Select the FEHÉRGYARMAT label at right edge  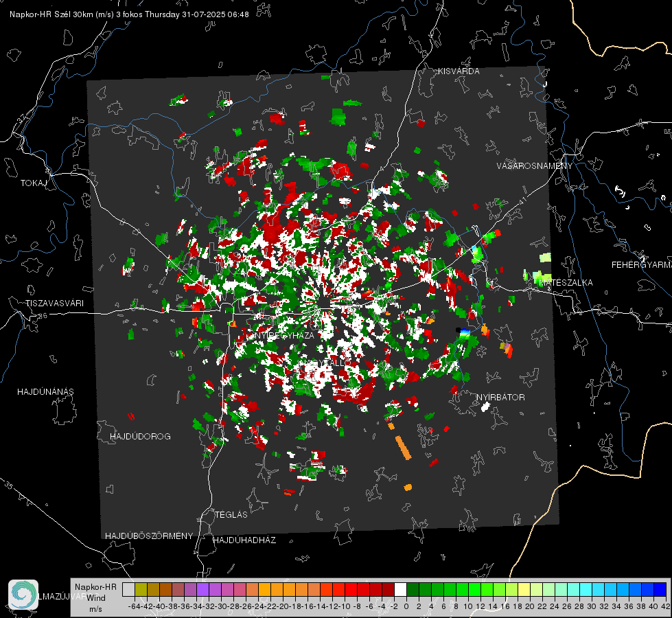tap(641, 265)
